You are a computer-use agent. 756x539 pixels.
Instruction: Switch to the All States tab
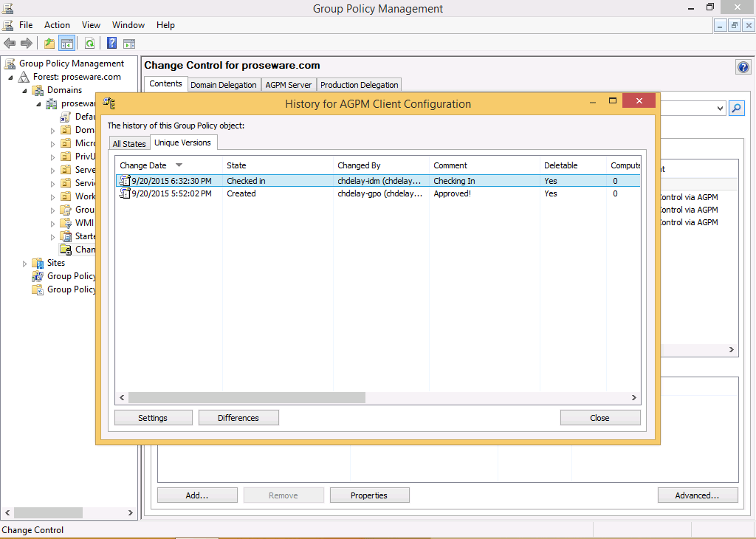point(129,144)
